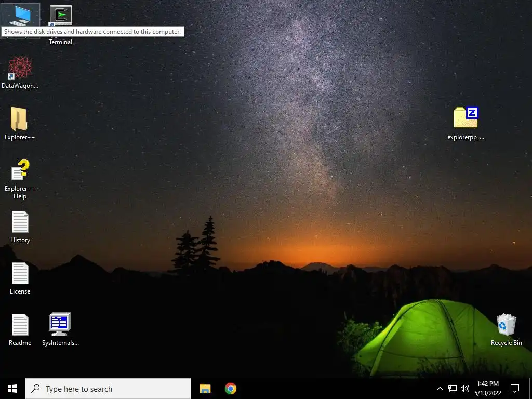Viewport: 532px width, 399px height.
Task: Open the volume speaker tray icon
Action: (x=464, y=389)
